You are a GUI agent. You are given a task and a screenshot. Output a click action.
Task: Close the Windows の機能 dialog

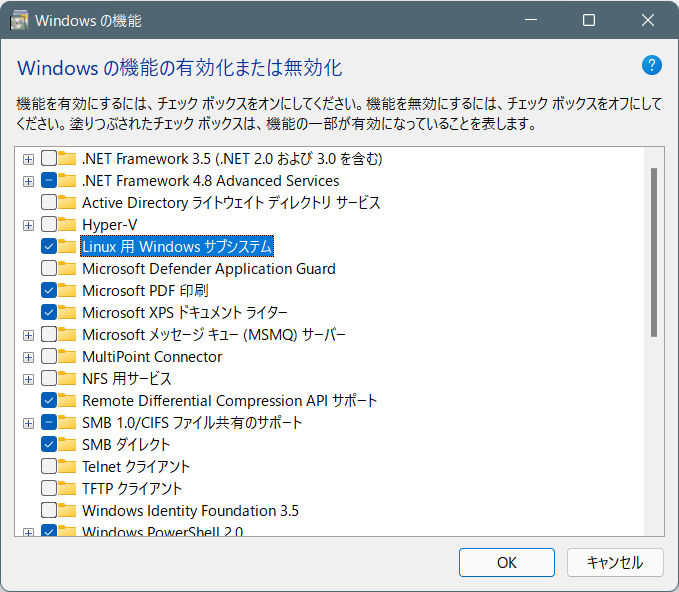pos(648,20)
